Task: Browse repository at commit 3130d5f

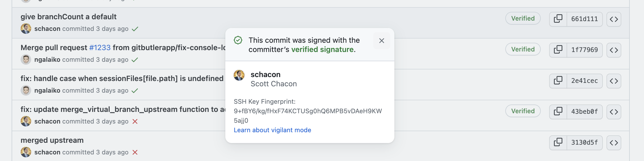Action: (x=614, y=143)
